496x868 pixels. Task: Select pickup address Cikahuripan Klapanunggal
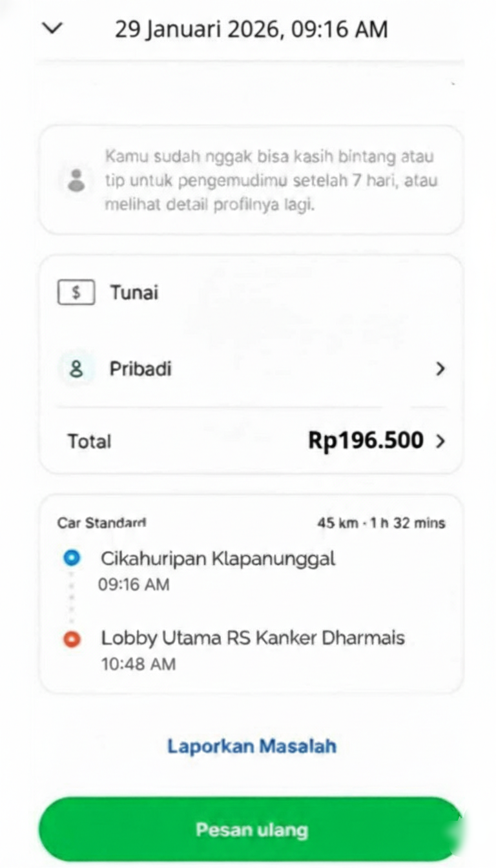point(218,559)
